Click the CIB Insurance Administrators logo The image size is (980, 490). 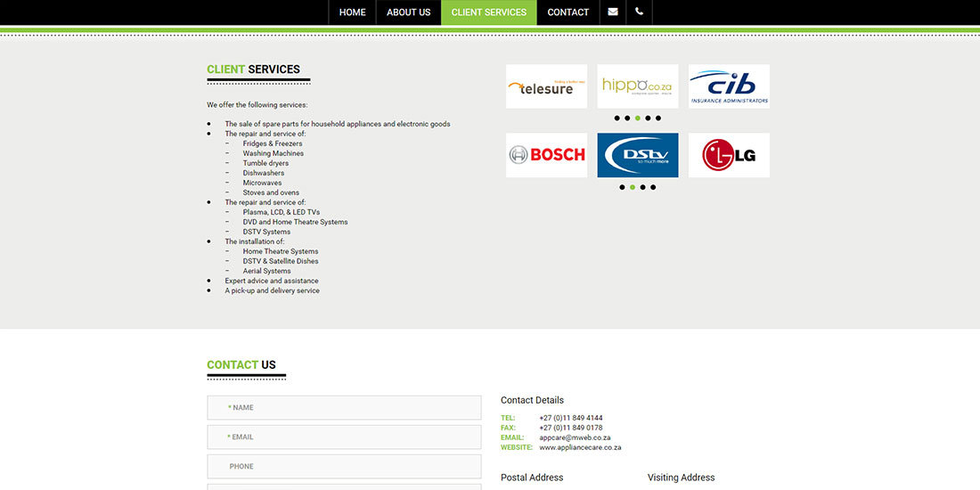729,86
